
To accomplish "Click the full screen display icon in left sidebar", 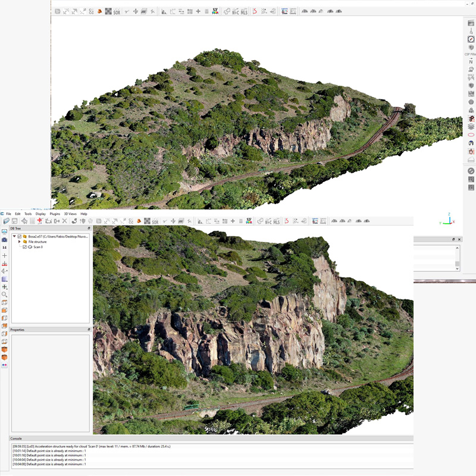I will pos(4,231).
